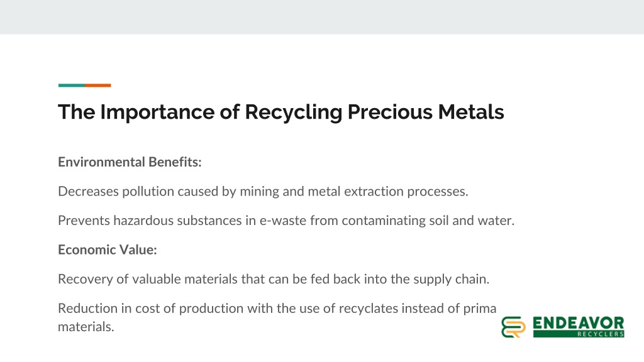This screenshot has width=644, height=362.
Task: Select the 'Environmental Benefits:' heading
Action: point(130,162)
